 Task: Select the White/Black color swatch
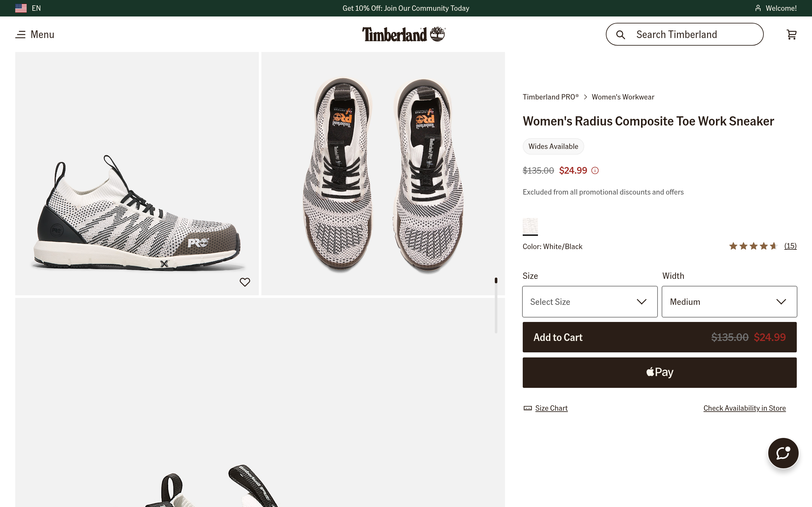pos(530,226)
